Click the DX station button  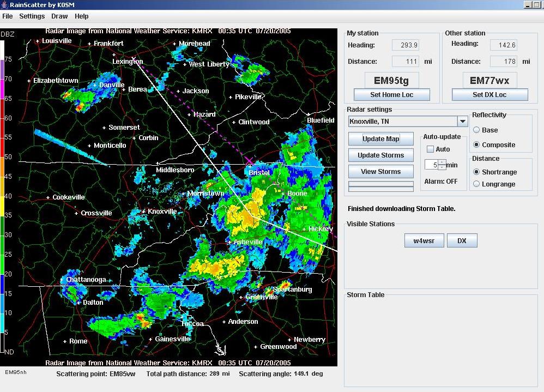[x=462, y=240]
